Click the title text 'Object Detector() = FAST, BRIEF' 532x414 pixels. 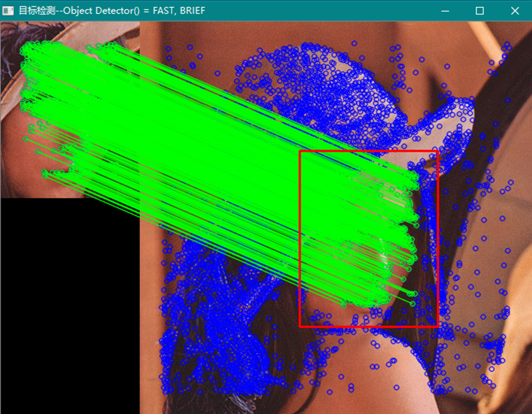(134, 10)
